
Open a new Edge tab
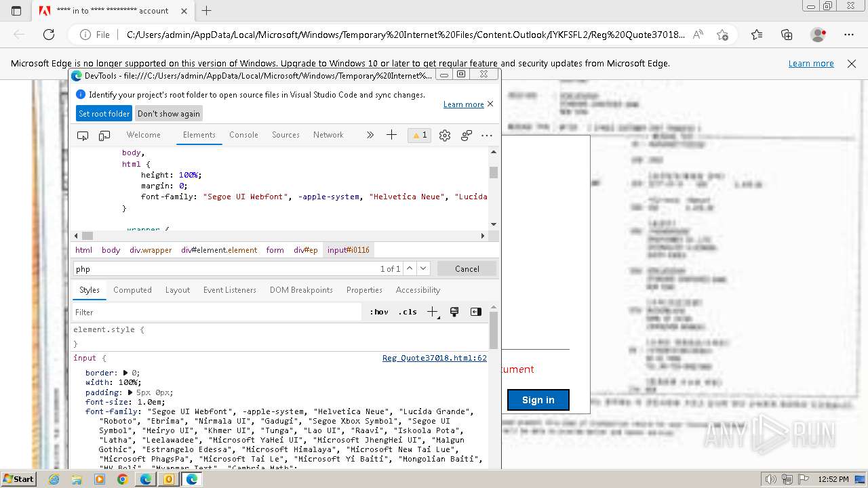point(207,11)
